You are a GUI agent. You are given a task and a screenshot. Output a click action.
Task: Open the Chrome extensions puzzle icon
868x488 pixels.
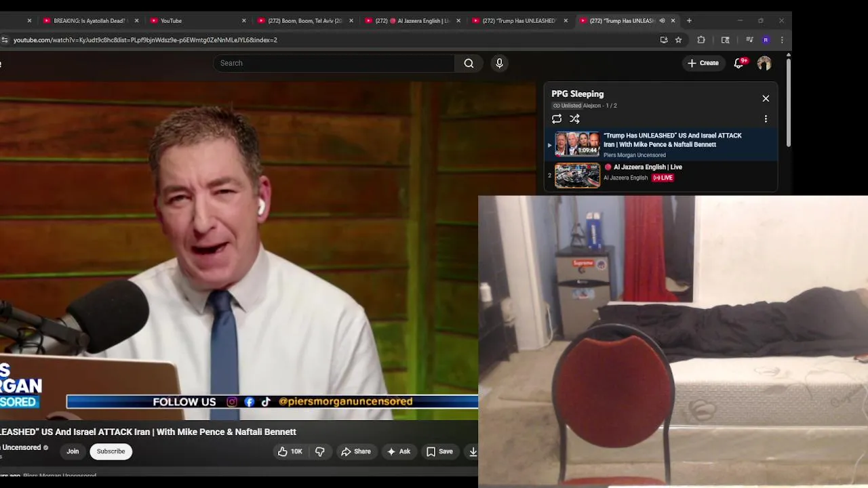coord(701,40)
